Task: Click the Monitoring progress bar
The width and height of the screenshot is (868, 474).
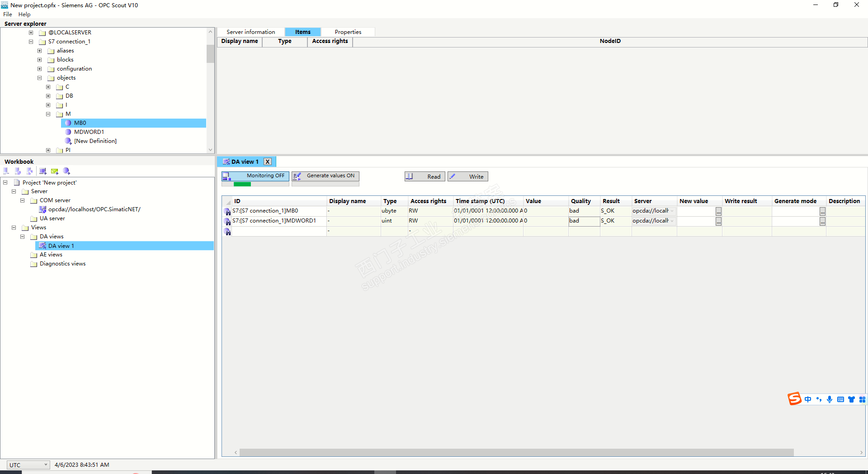Action: 255,184
